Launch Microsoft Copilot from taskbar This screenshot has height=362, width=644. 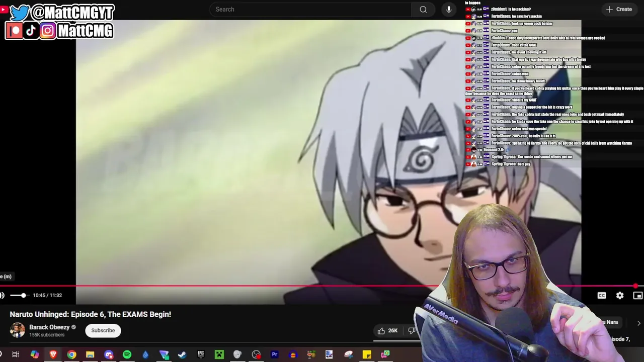pyautogui.click(x=34, y=354)
